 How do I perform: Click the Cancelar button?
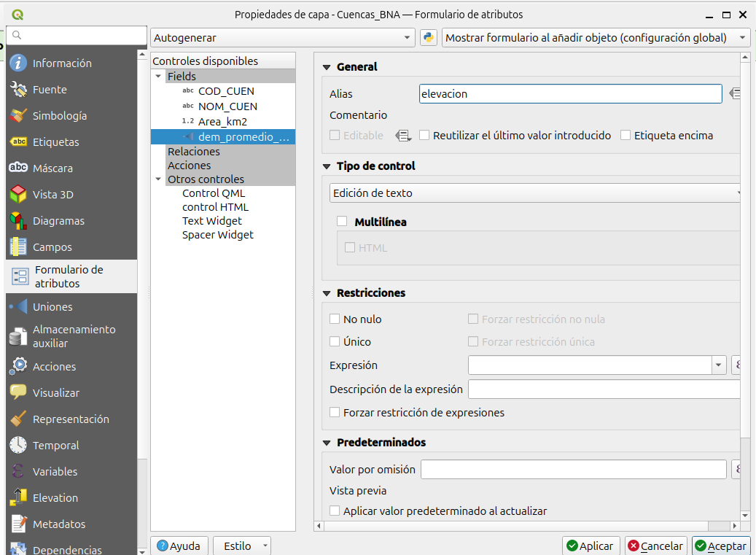coord(655,546)
